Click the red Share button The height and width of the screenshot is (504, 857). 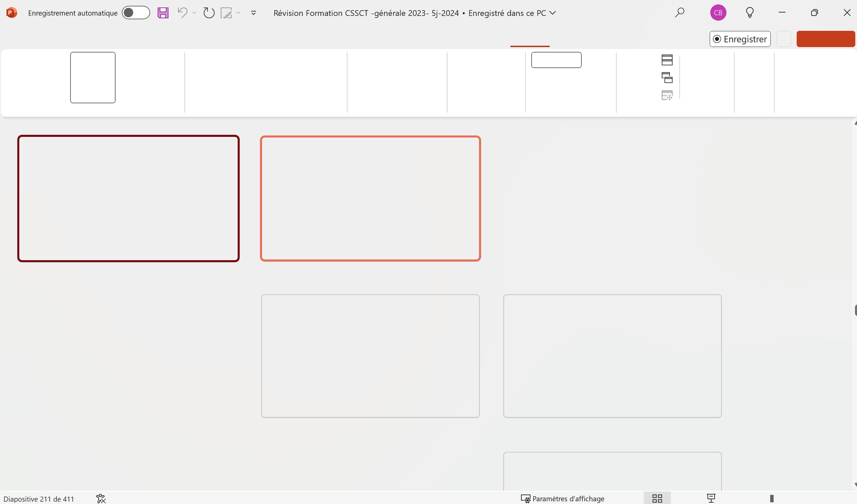[825, 39]
